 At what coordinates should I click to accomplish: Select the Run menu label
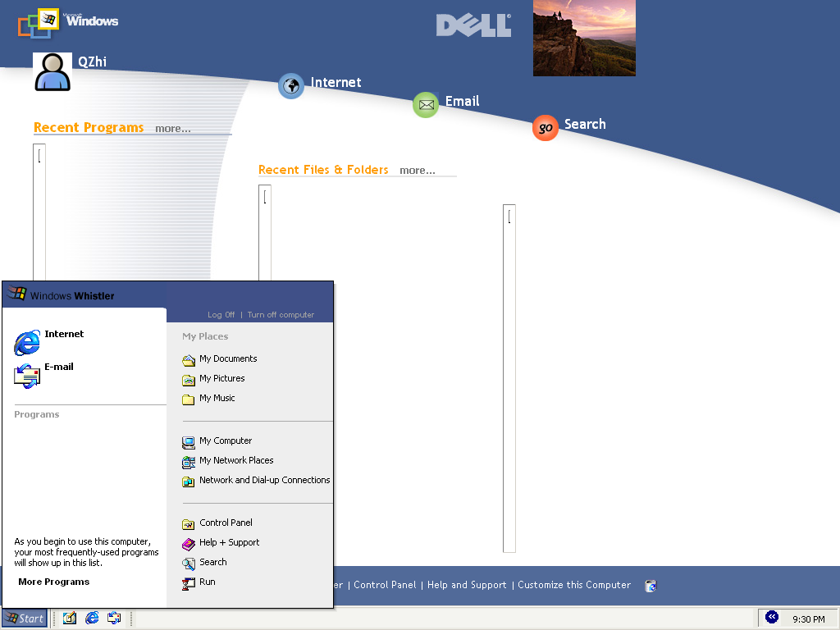pyautogui.click(x=208, y=582)
